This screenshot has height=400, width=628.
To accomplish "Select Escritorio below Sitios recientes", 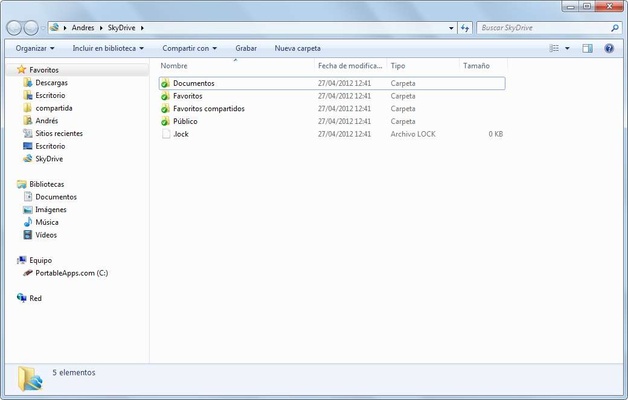I will (50, 146).
